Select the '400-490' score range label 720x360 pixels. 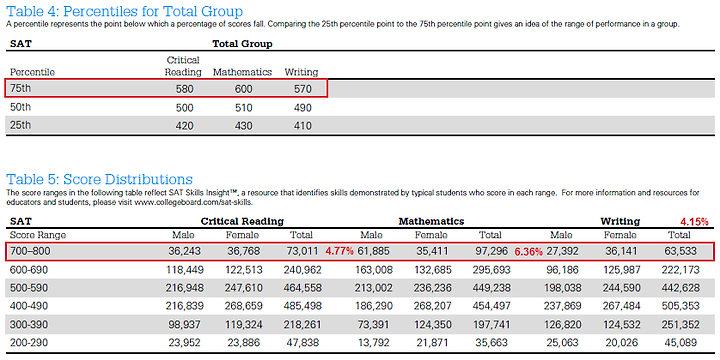point(29,306)
